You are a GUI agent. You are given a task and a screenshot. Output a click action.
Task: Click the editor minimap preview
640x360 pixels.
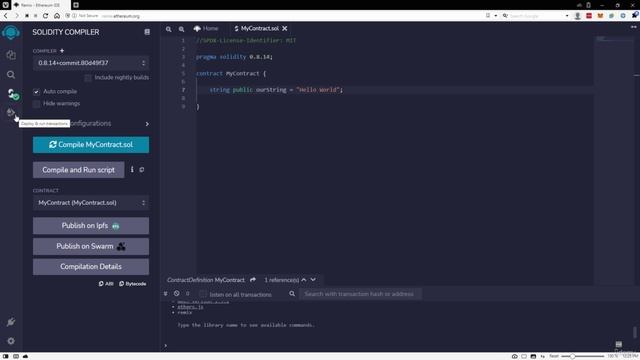613,39
